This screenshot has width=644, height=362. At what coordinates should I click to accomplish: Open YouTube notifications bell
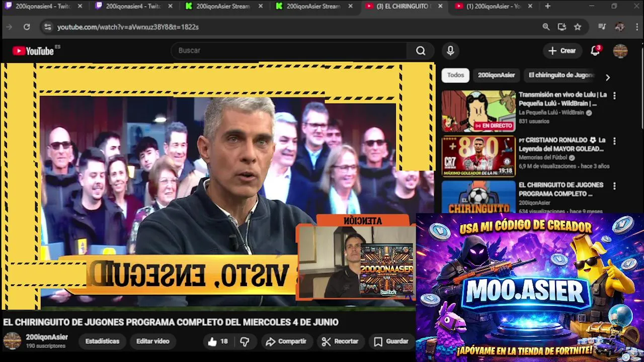pos(595,51)
